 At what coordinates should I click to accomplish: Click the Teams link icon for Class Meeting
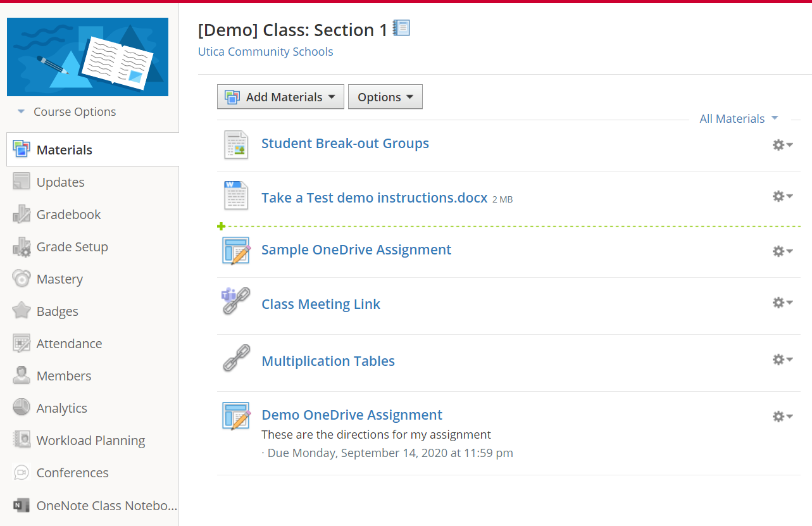tap(236, 302)
